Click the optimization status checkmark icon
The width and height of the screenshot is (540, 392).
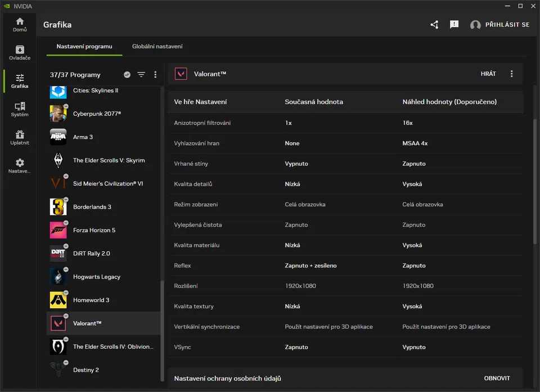click(x=127, y=75)
